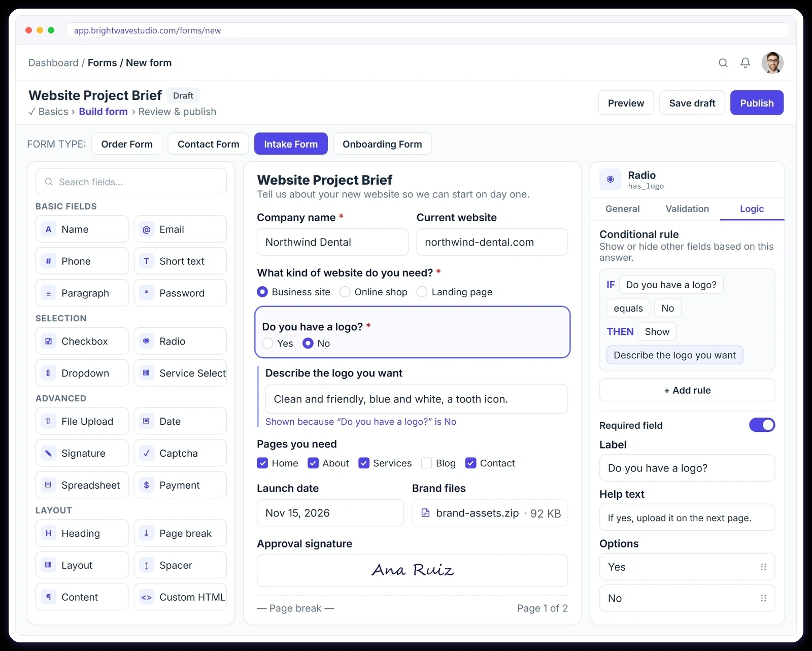812x651 pixels.
Task: Uncheck the Services page checkbox
Action: pyautogui.click(x=364, y=463)
